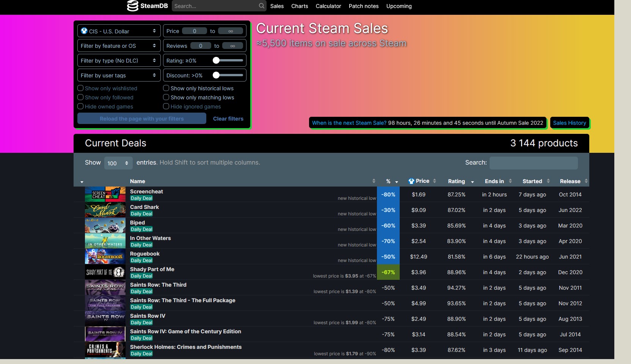Open the Biped game thumbnail
The image size is (631, 364).
(x=105, y=225)
